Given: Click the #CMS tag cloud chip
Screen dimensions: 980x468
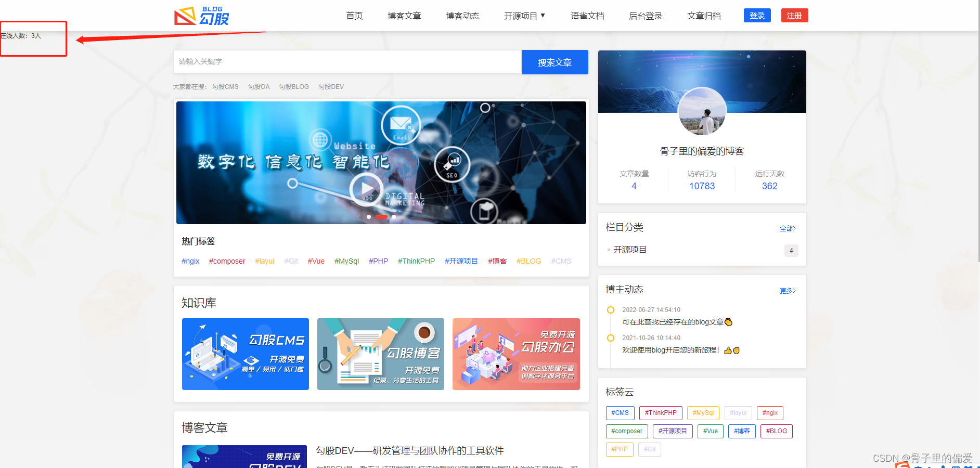Looking at the screenshot, I should [620, 413].
